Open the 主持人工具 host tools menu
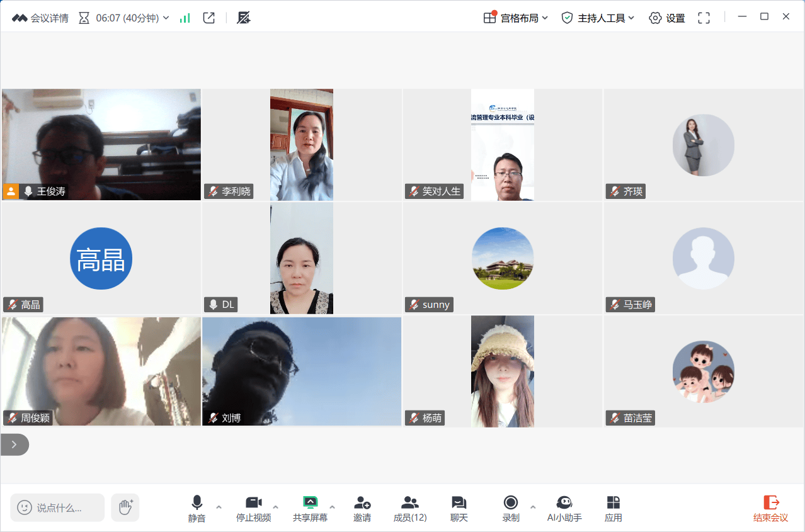Viewport: 805px width, 532px height. click(x=598, y=18)
